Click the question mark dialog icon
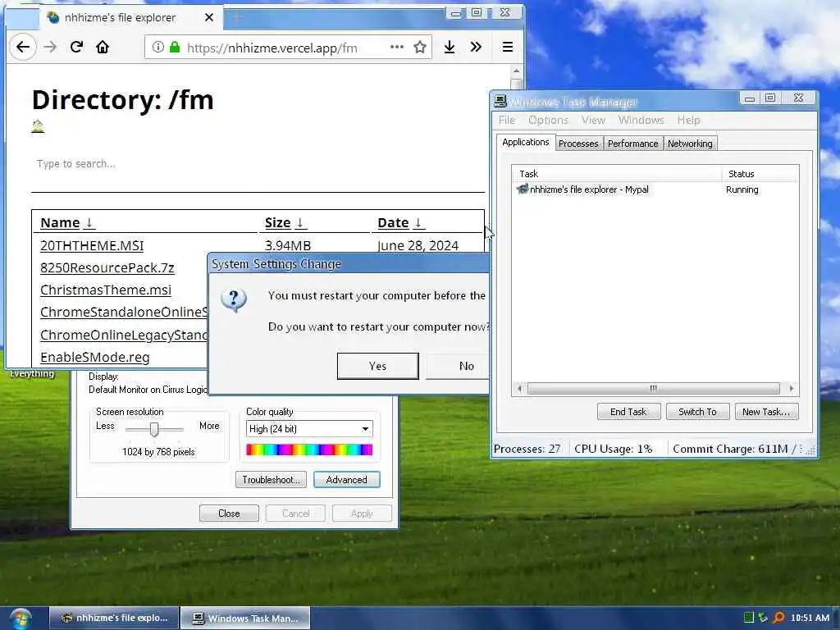840x630 pixels. [234, 299]
